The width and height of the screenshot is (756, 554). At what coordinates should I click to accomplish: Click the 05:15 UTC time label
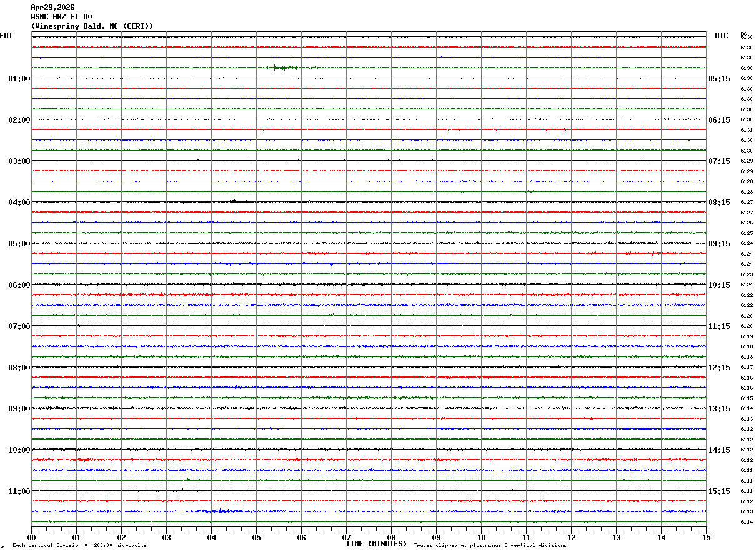point(719,79)
